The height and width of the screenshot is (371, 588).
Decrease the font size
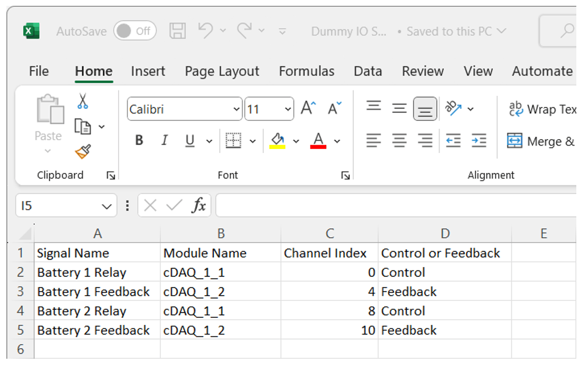334,108
